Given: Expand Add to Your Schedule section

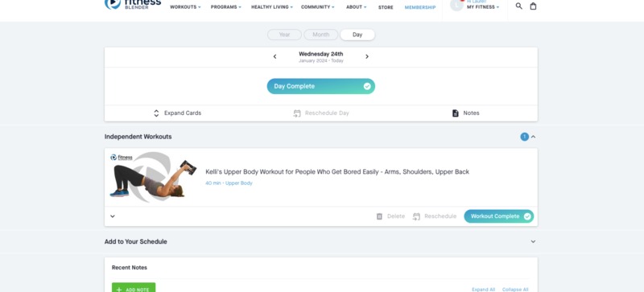Looking at the screenshot, I should click(533, 241).
